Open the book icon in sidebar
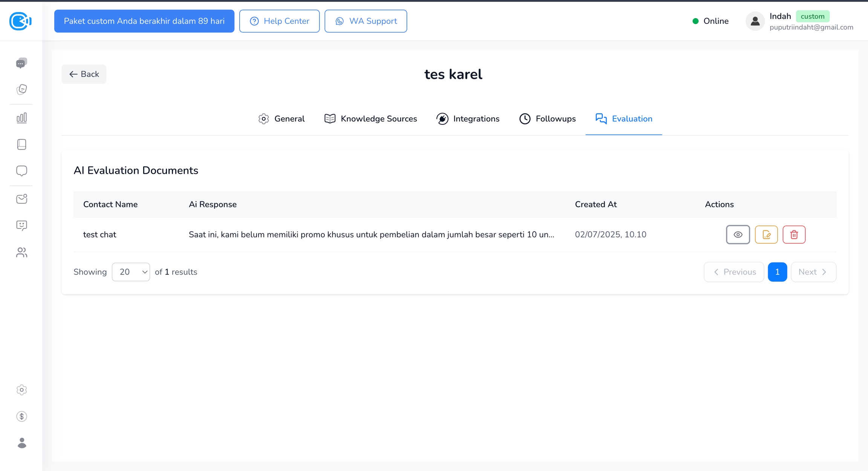Image resolution: width=868 pixels, height=471 pixels. 21,144
